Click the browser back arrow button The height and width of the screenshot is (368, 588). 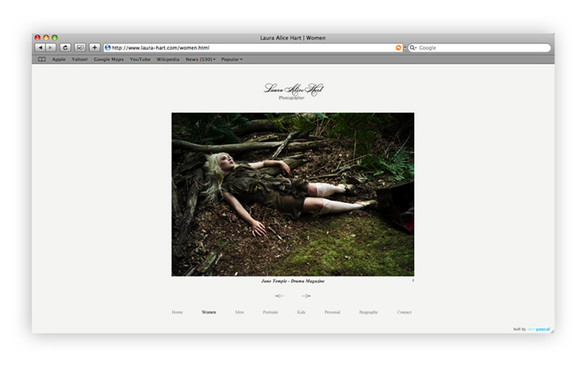coord(40,48)
